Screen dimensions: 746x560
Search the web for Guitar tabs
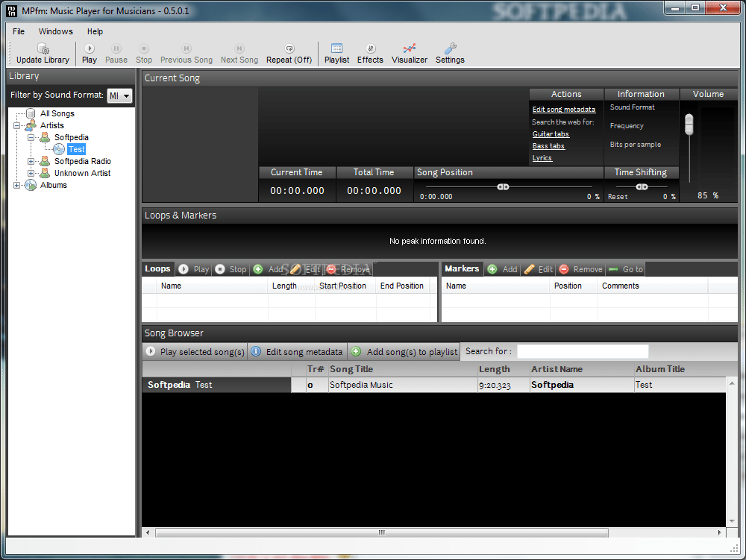pyautogui.click(x=551, y=134)
